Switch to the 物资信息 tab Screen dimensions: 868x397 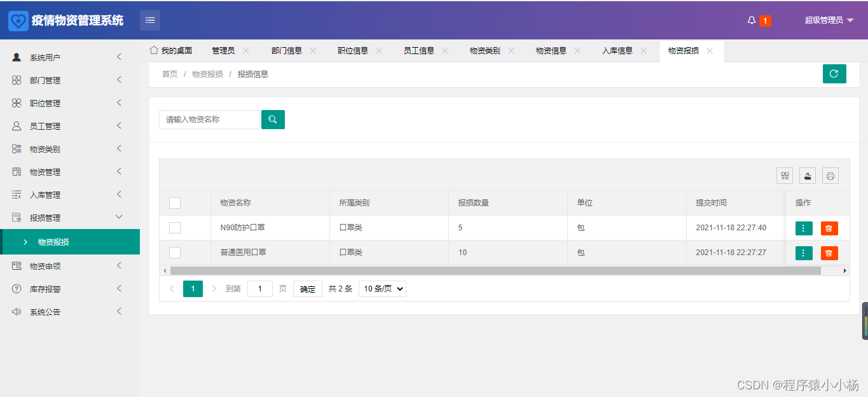[551, 50]
